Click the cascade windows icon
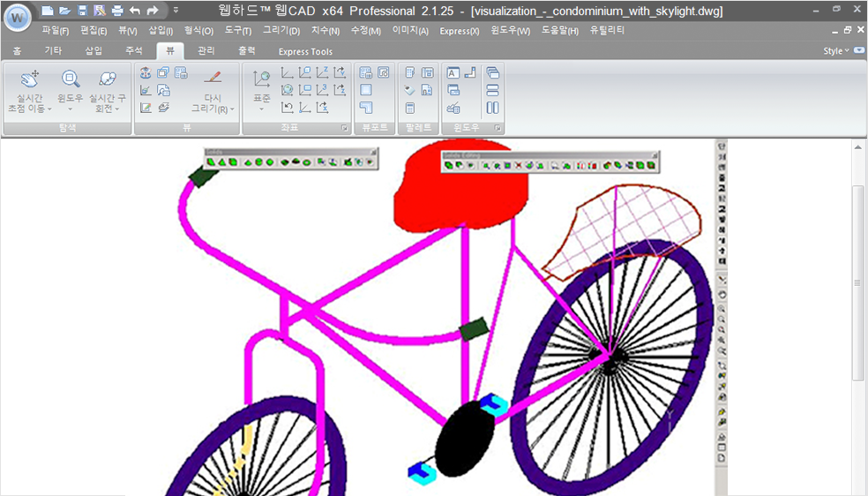This screenshot has height=496, width=868. [492, 72]
